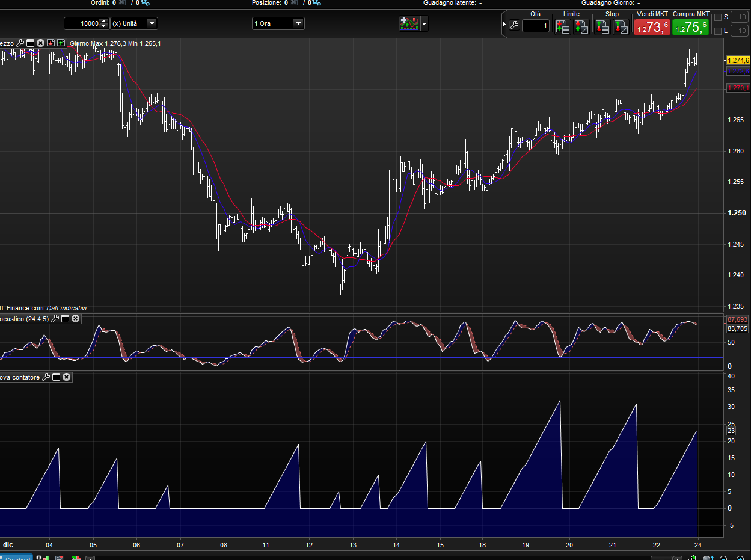
Task: Click green up arrow icon in price panel
Action: click(x=61, y=43)
